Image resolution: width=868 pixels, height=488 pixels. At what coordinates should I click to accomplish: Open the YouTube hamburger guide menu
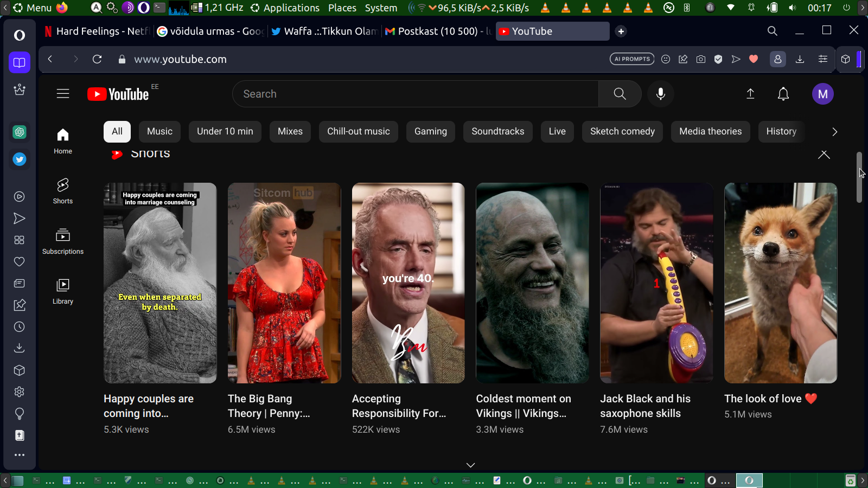63,94
